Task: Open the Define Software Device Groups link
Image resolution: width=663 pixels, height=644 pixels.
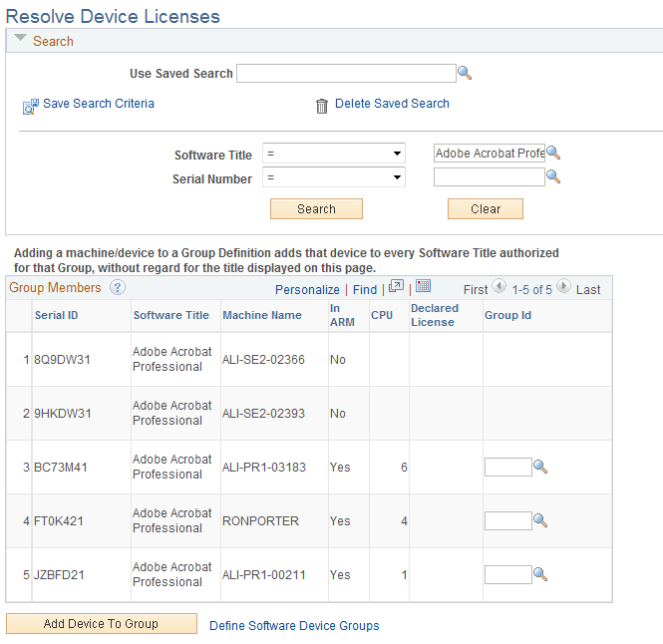Action: click(294, 626)
